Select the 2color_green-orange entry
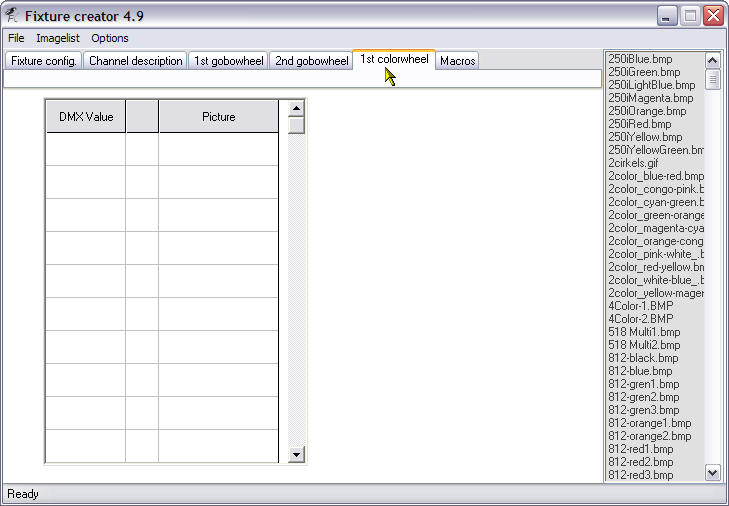729x506 pixels. pos(656,215)
